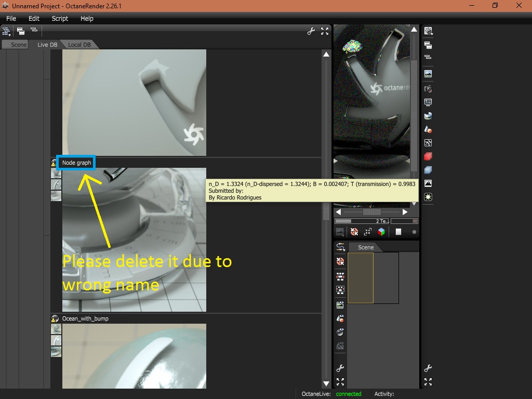532x399 pixels.
Task: Click the highlighted node graph overview rectangle
Action: tap(361, 278)
